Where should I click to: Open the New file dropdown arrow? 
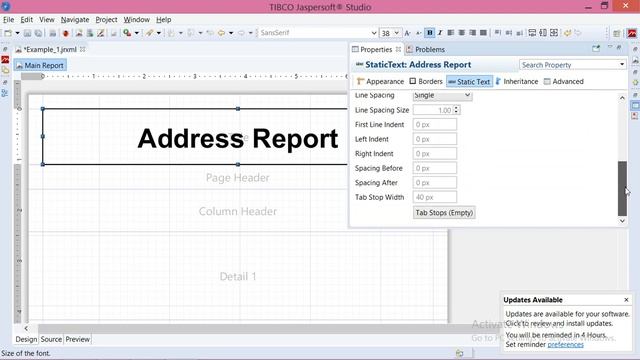tap(17, 33)
